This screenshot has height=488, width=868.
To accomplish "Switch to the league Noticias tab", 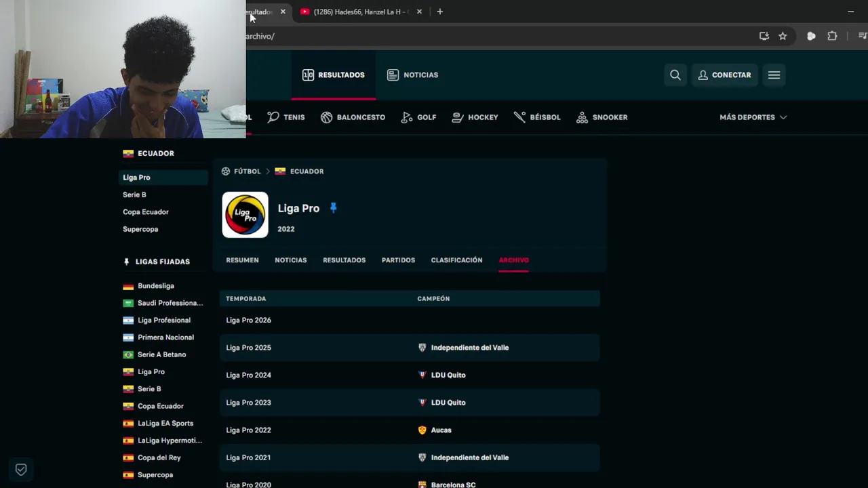I will 290,260.
